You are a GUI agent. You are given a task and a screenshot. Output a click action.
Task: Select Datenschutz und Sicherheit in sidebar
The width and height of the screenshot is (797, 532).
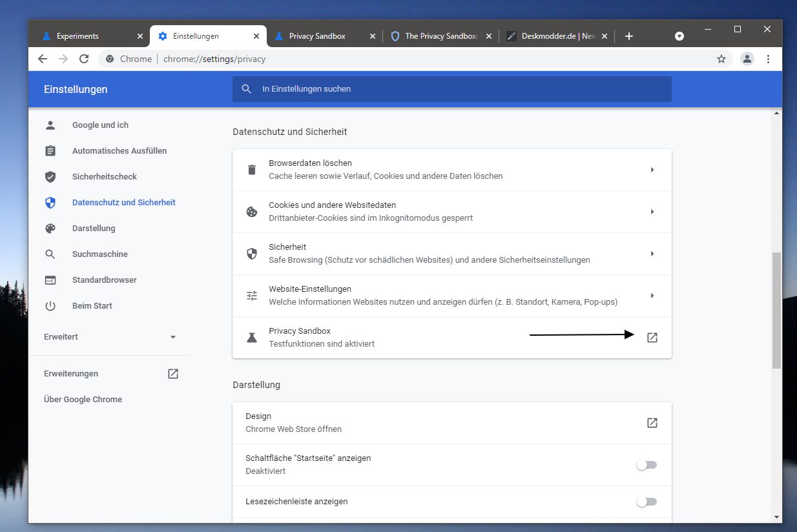click(124, 203)
